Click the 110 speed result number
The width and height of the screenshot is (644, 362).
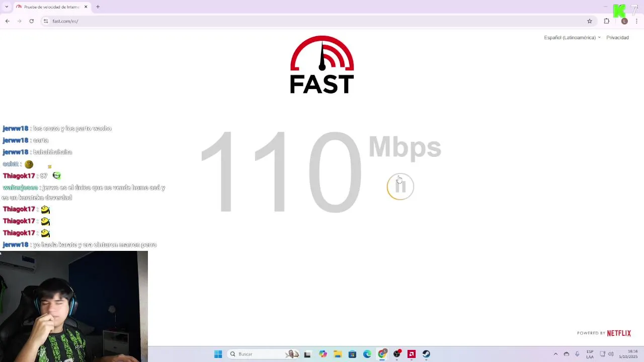pyautogui.click(x=281, y=172)
